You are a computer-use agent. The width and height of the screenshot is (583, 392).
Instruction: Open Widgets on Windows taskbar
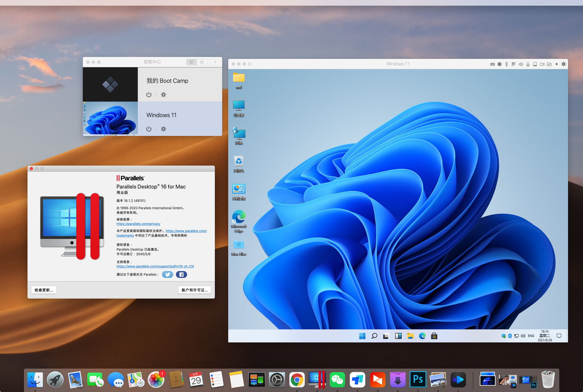coord(398,336)
